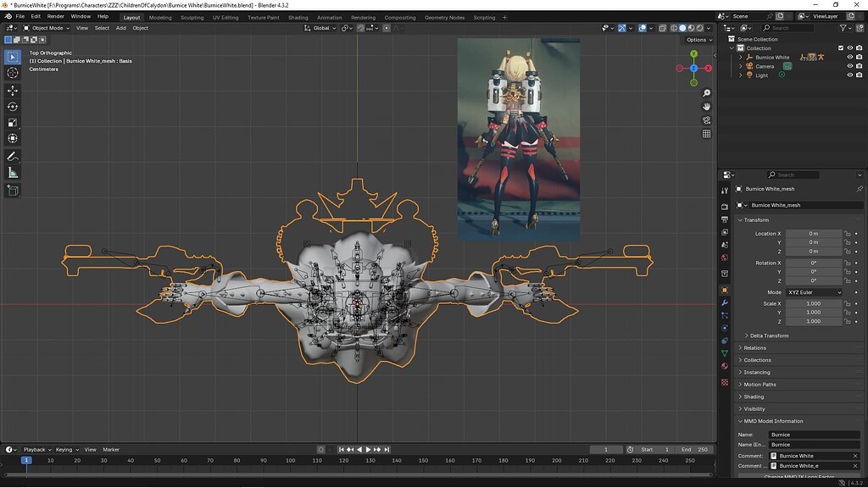Disable renderability of the Camera object
Viewport: 868px width, 488px height.
[x=859, y=66]
